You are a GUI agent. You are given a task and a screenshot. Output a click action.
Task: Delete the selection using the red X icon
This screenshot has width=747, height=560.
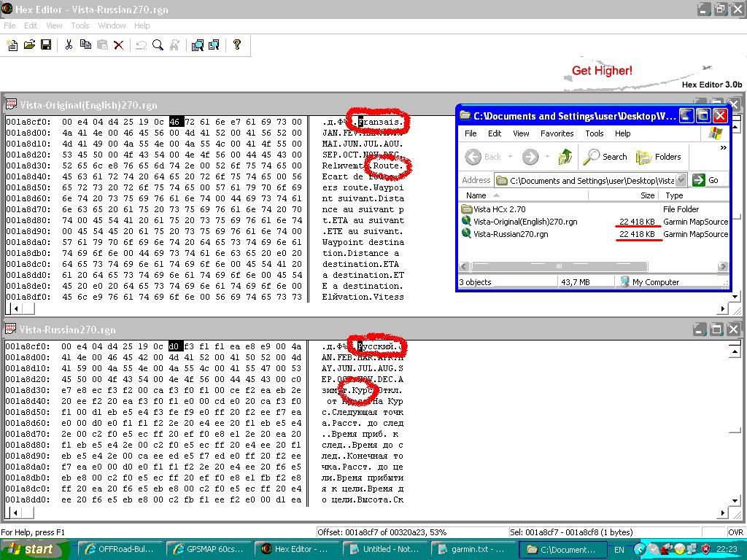(x=119, y=45)
